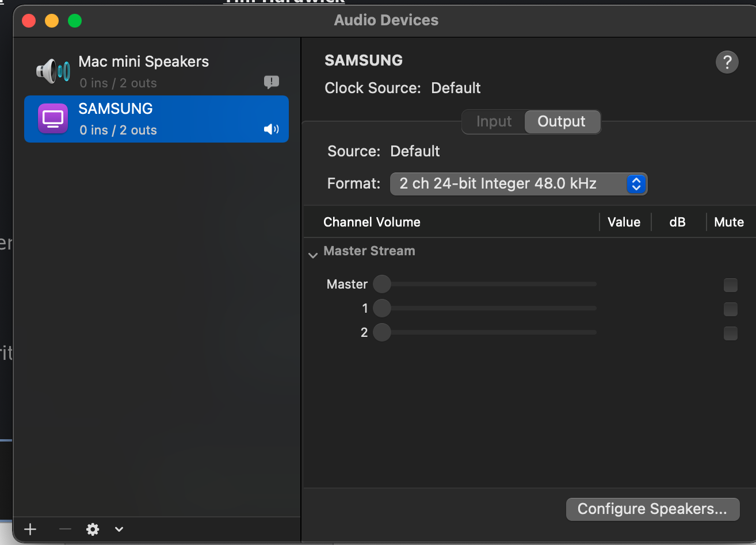Switch to the Input tab
The height and width of the screenshot is (545, 756).
[494, 122]
